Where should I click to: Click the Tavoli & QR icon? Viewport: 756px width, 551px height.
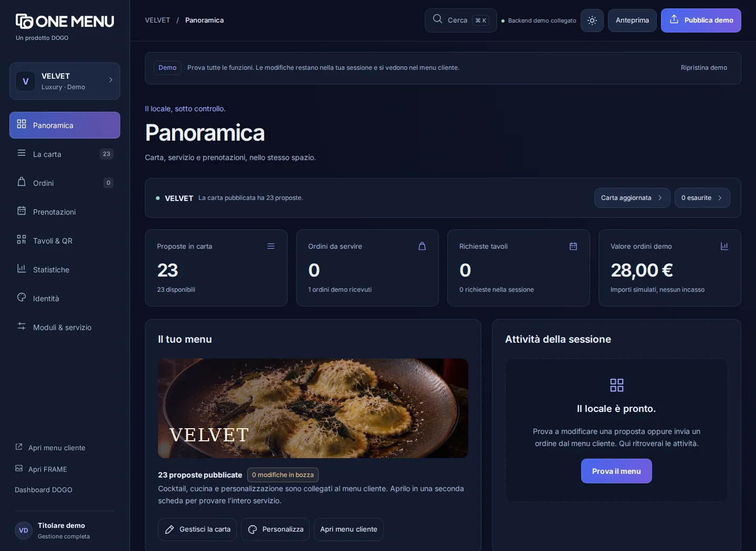point(22,240)
